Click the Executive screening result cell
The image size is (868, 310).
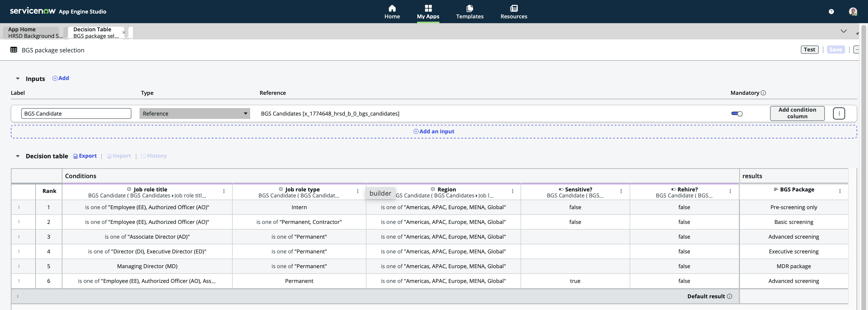tap(794, 251)
